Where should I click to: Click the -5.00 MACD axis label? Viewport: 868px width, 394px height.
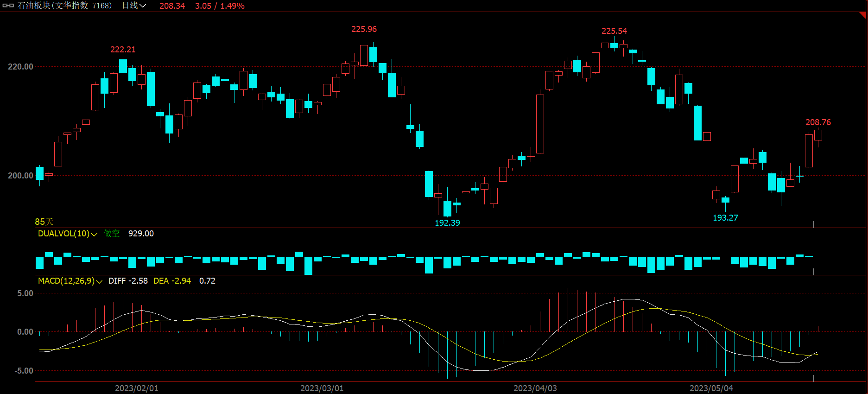24,371
